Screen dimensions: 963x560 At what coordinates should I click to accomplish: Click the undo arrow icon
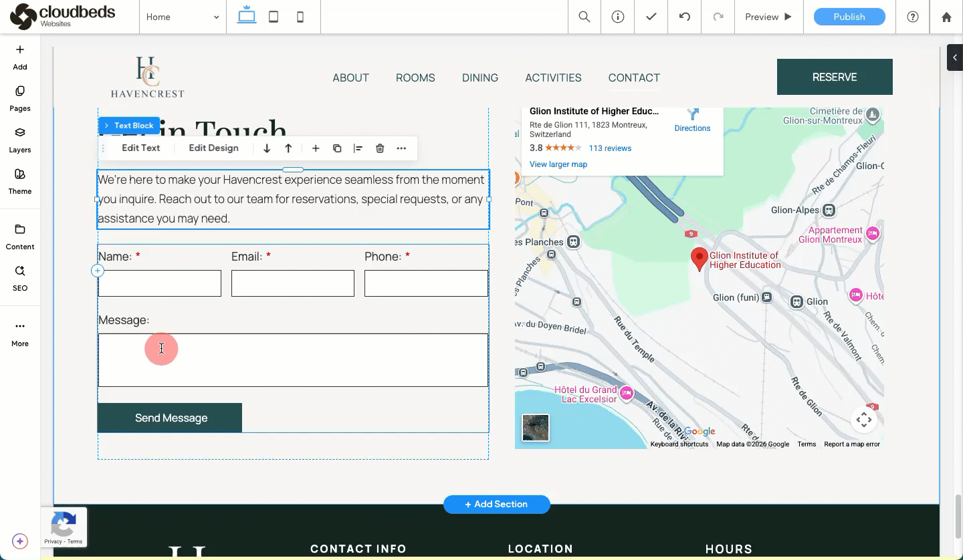pyautogui.click(x=685, y=17)
